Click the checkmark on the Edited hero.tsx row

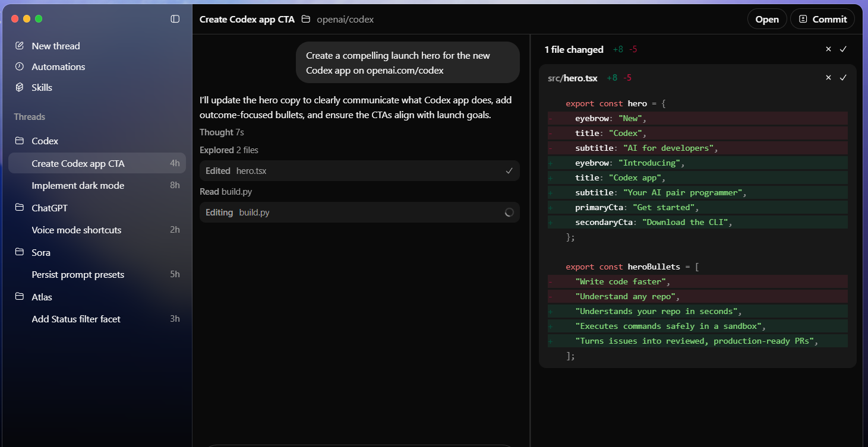509,170
